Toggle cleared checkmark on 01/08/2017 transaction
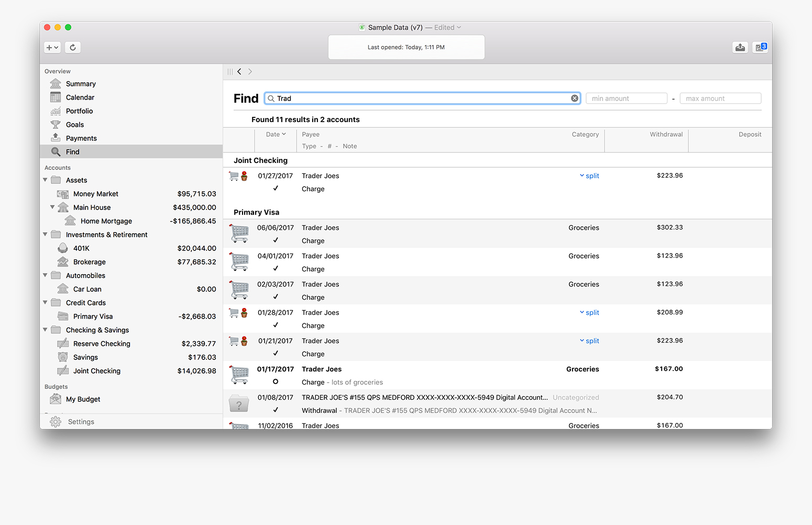This screenshot has height=525, width=812. [x=276, y=410]
